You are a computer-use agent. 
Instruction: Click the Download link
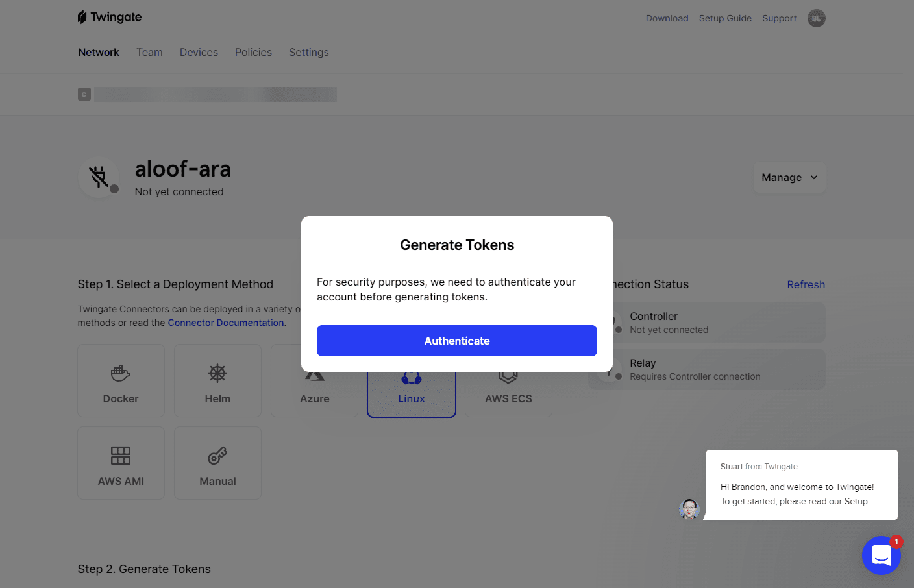[x=667, y=18]
